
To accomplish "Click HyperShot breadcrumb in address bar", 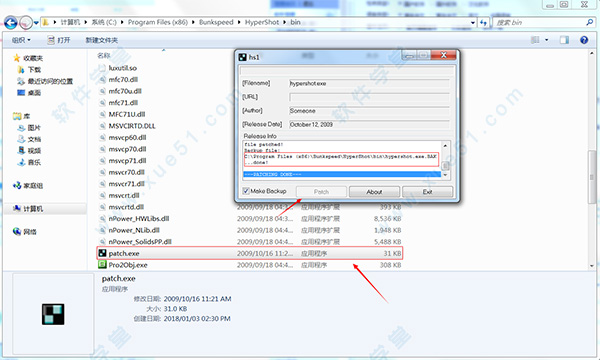I will [x=262, y=22].
